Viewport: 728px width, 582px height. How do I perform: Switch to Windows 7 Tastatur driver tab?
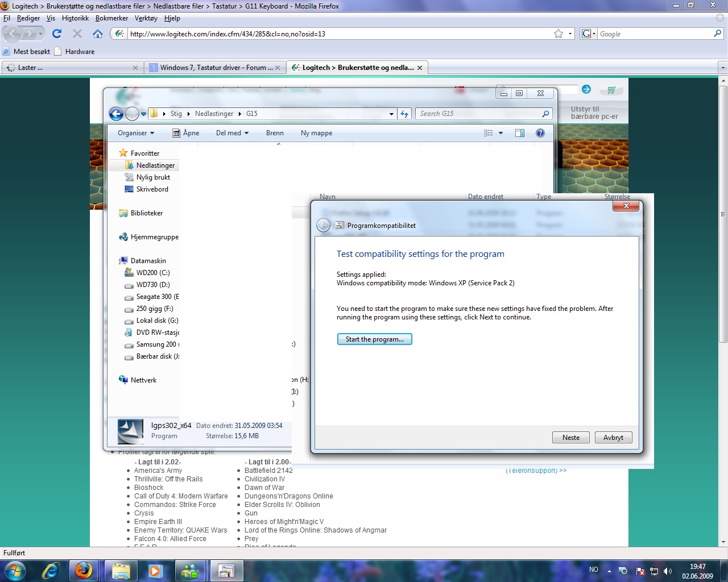214,67
